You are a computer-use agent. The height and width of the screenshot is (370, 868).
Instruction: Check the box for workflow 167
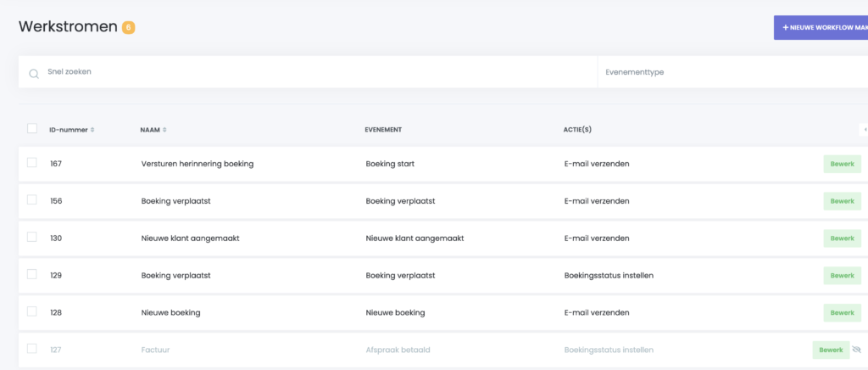32,163
